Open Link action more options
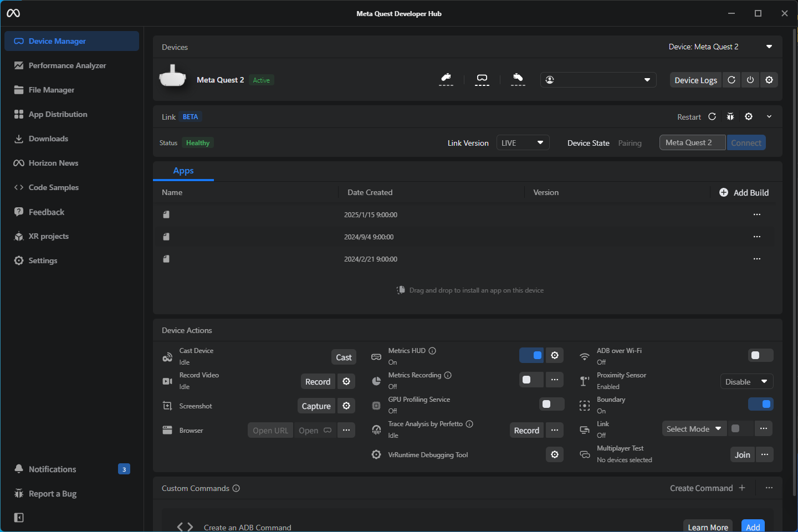 (764, 428)
